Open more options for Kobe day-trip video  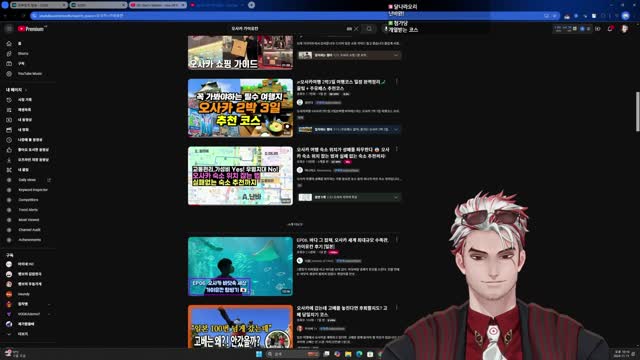pos(397,308)
